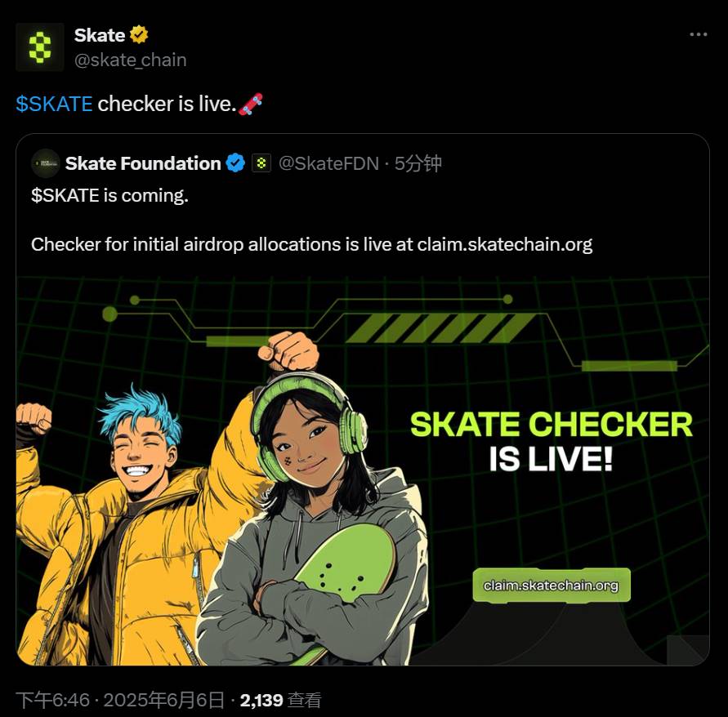Viewport: 728px width, 717px height.
Task: Click the green claim.skatechain.org button in the image
Action: pyautogui.click(x=552, y=586)
